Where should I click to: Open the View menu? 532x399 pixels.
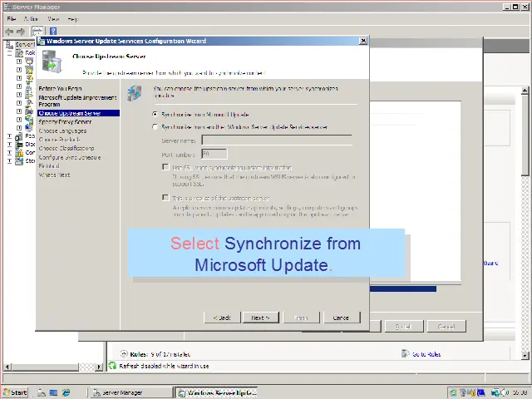[53, 19]
